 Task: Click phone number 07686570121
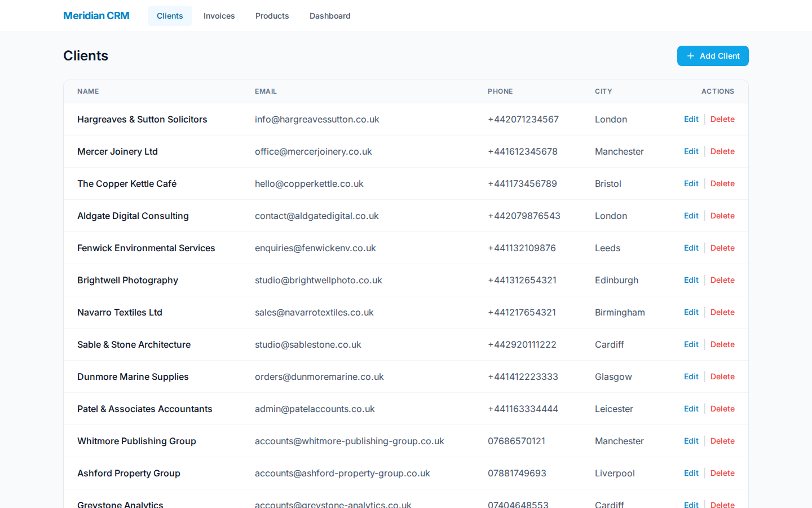coord(517,441)
